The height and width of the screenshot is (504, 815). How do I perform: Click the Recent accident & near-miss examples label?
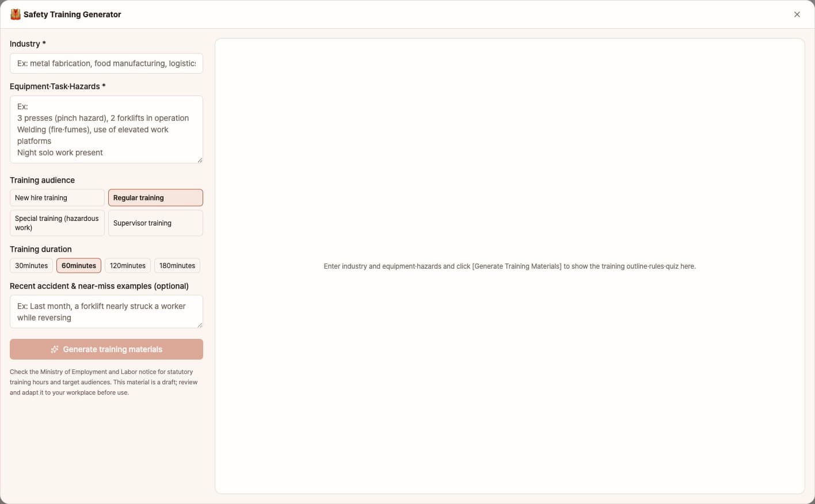[x=99, y=286]
